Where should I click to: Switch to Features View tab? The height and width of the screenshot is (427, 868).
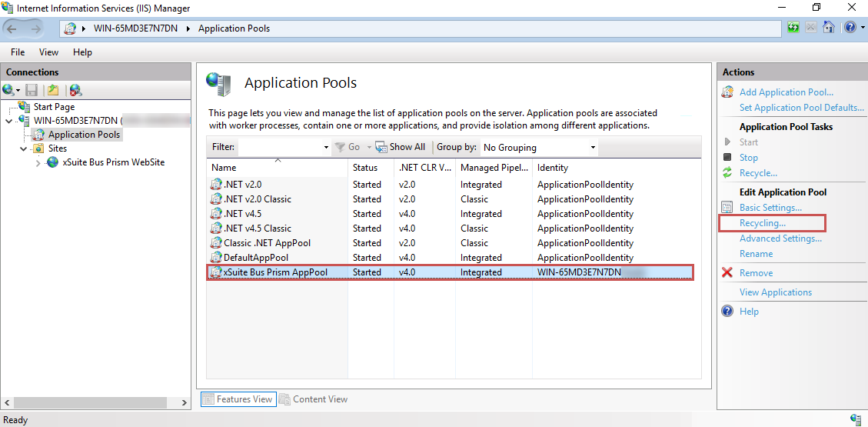[x=238, y=399]
